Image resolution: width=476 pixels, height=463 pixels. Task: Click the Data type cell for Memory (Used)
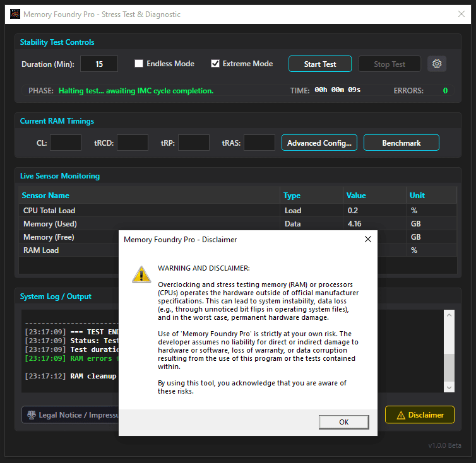click(x=311, y=223)
